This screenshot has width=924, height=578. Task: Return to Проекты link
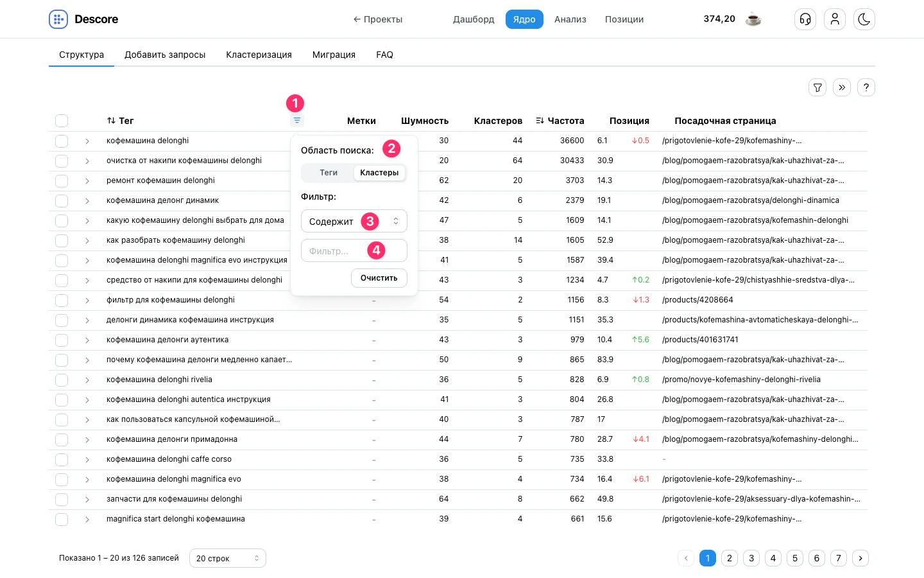378,19
